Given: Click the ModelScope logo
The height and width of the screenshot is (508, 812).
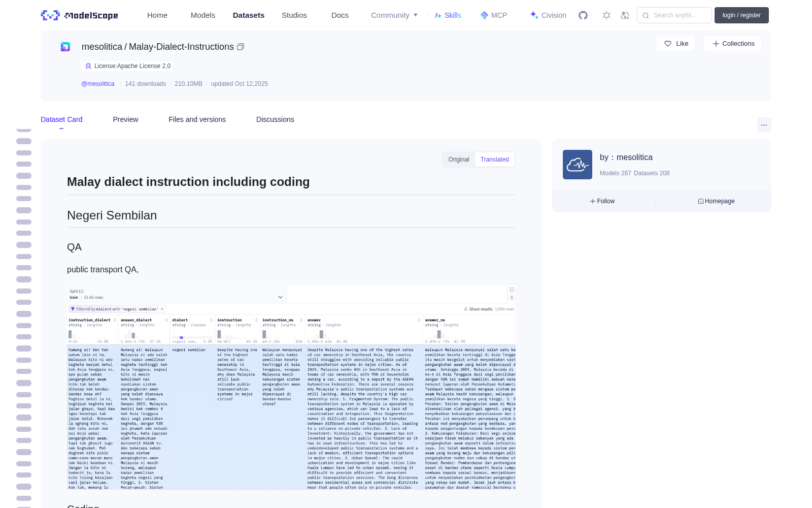Looking at the screenshot, I should click(79, 15).
